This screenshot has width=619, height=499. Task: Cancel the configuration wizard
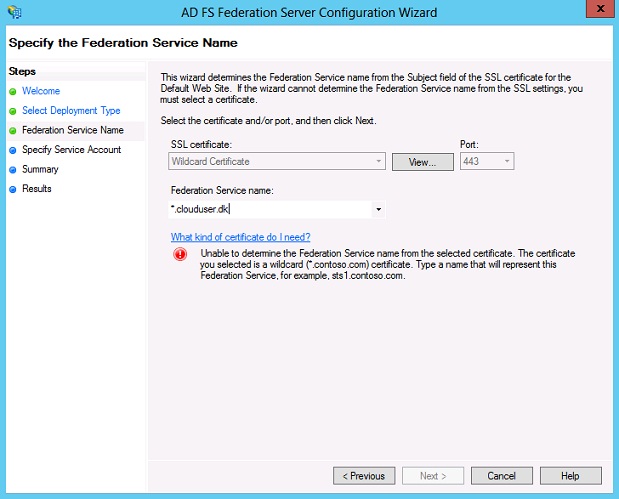tap(502, 476)
